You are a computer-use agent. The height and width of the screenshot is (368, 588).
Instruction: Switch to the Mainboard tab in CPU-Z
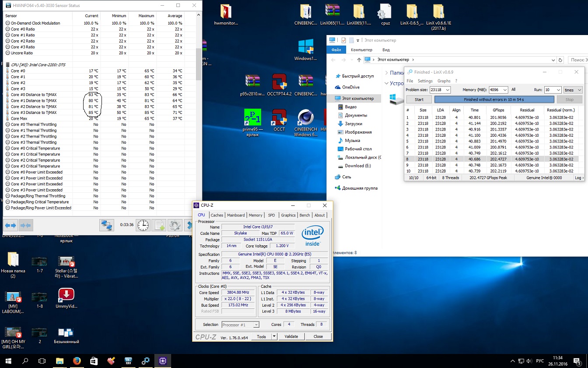[236, 215]
